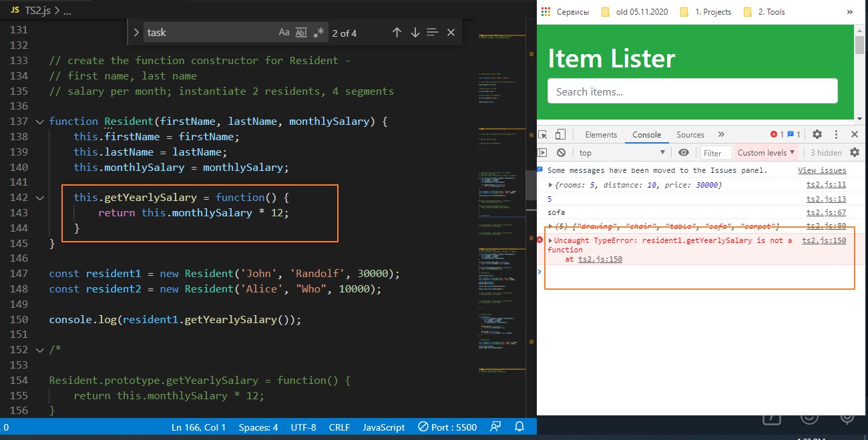Open the 'old 05.11.2020' bookmark folder
Viewport: 868px width, 440px height.
[x=636, y=11]
